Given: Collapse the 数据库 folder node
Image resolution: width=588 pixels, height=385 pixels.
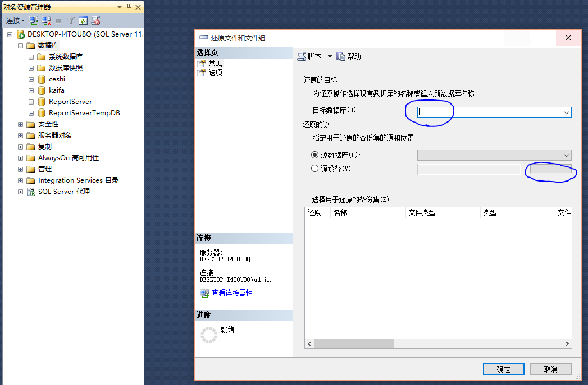Looking at the screenshot, I should (21, 46).
